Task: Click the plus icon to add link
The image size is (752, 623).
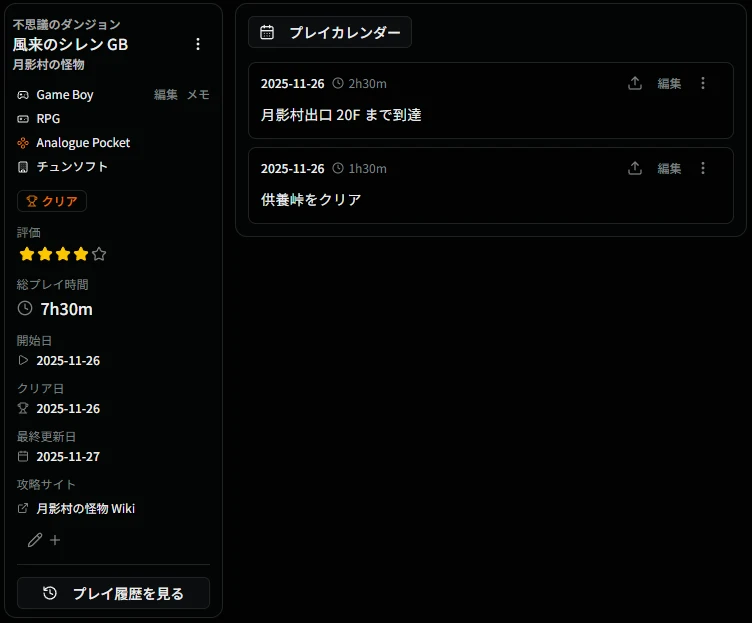Action: tap(55, 540)
